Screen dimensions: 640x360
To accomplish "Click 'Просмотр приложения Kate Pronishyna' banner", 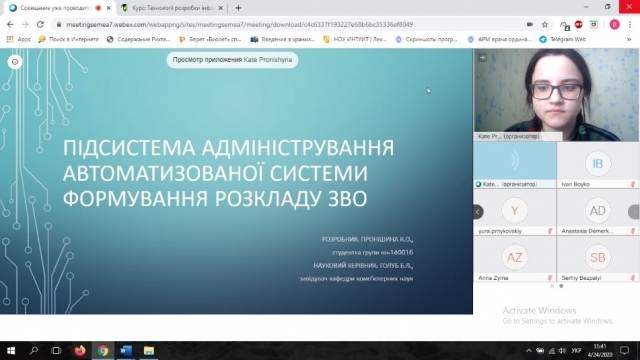I will (x=232, y=60).
